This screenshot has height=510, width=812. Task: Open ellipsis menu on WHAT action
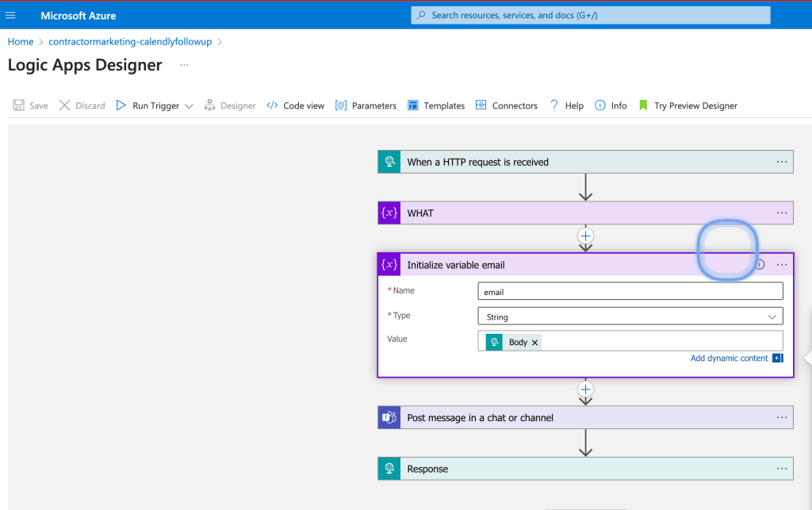coord(782,213)
